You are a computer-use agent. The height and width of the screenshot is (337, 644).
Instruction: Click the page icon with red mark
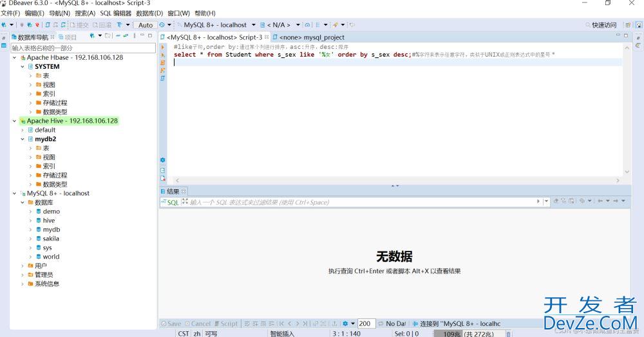click(163, 178)
